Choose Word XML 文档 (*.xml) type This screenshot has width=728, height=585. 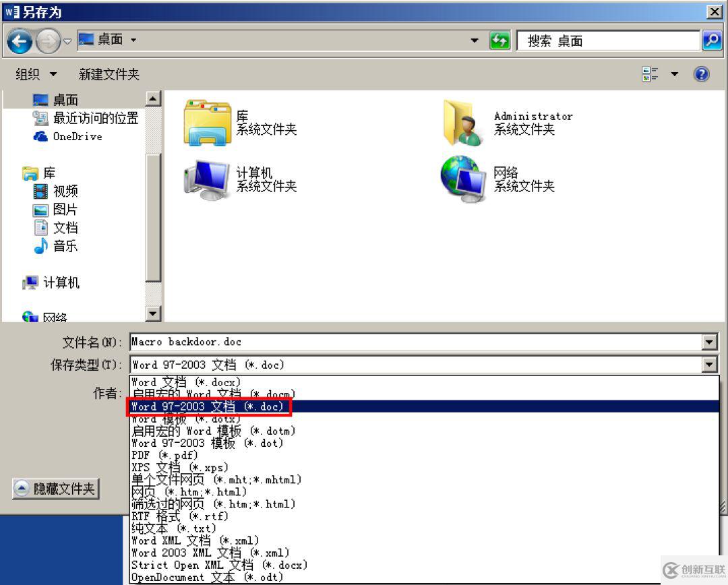point(424,541)
